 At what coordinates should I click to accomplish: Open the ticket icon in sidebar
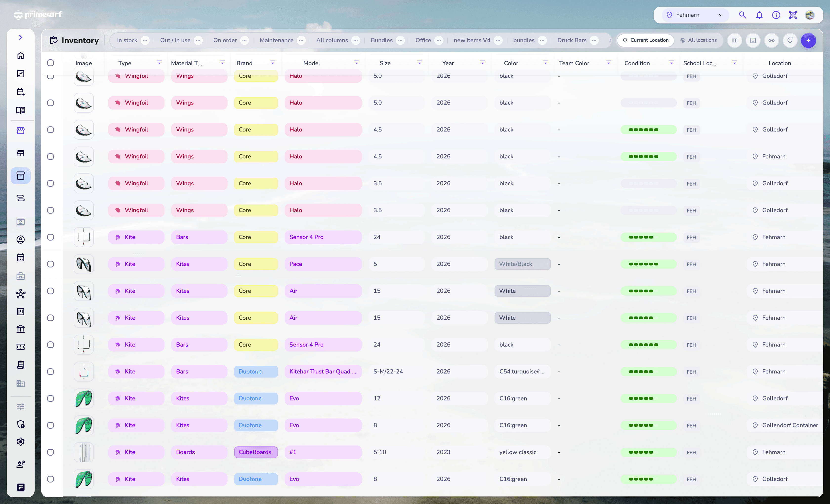coord(21,347)
